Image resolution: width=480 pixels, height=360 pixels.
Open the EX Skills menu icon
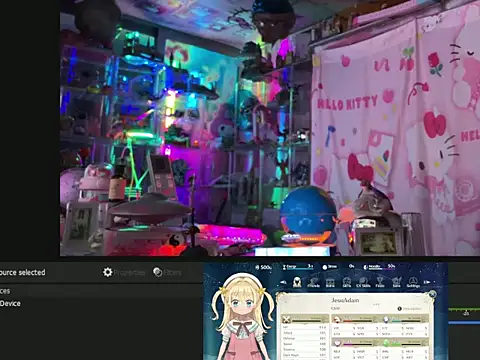pyautogui.click(x=363, y=282)
